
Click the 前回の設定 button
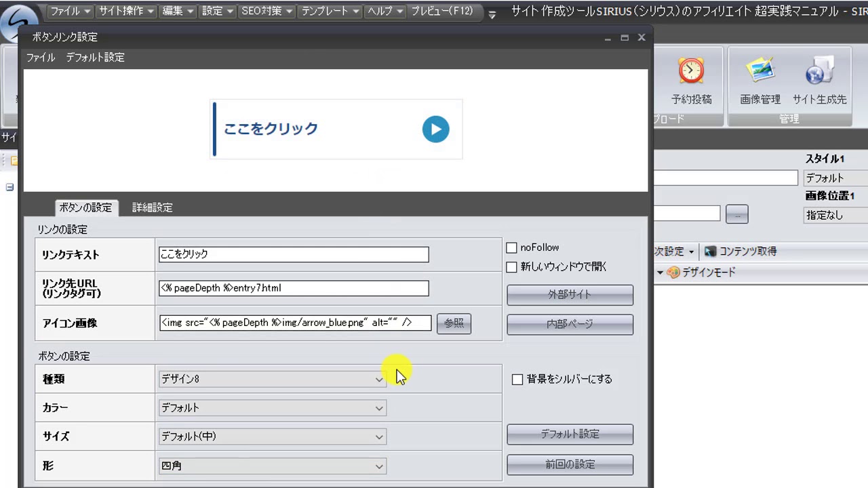pyautogui.click(x=570, y=464)
